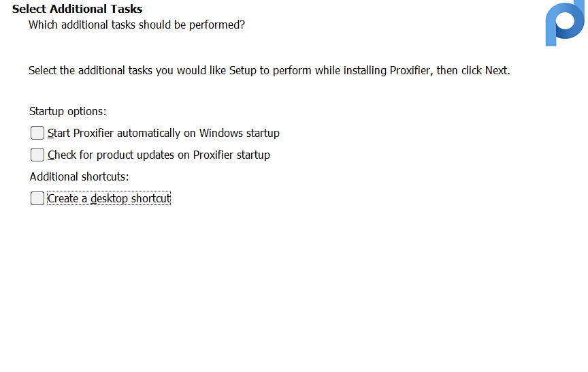Click the word 'Next' in the instruction text
588x372 pixels.
pyautogui.click(x=495, y=70)
